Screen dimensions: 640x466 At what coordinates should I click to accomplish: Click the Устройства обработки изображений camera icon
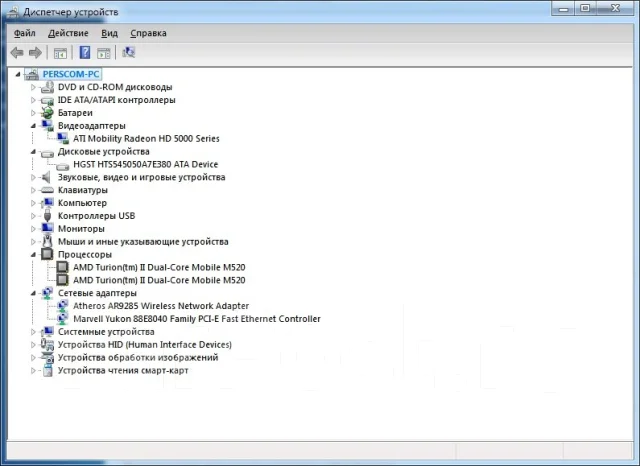tap(47, 357)
